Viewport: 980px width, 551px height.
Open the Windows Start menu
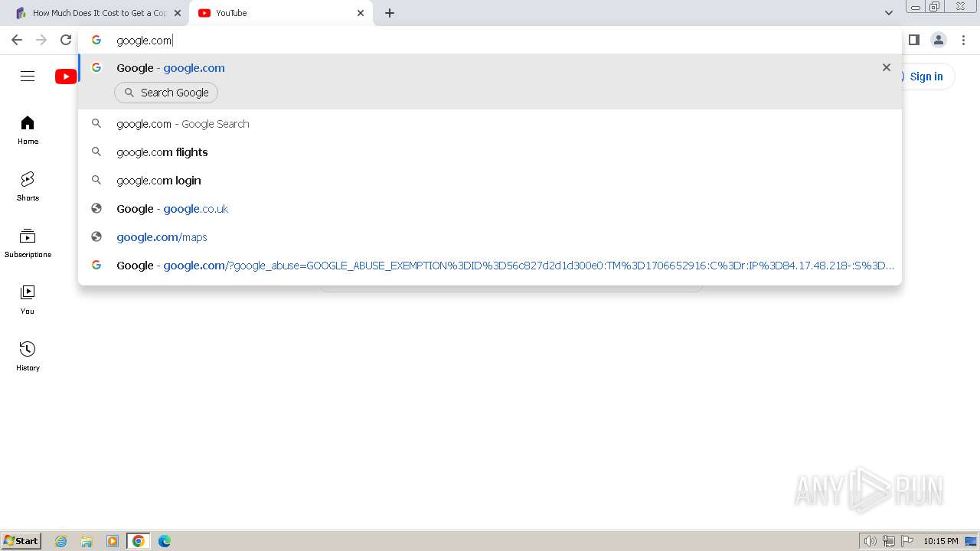(x=21, y=541)
